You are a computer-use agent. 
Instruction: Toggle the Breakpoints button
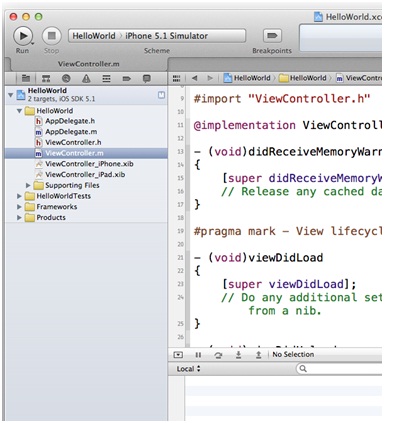click(272, 36)
